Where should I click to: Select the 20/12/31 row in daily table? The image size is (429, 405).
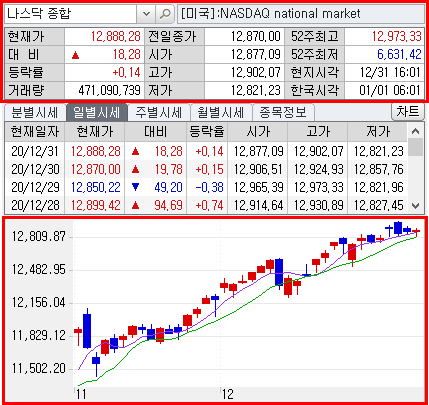[206, 151]
